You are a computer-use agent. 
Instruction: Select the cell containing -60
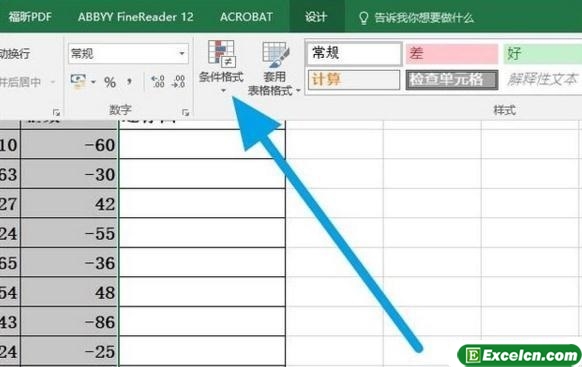click(x=69, y=144)
